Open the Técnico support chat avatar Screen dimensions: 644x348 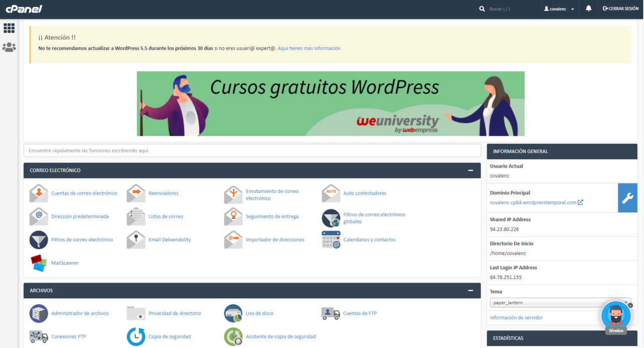[616, 315]
